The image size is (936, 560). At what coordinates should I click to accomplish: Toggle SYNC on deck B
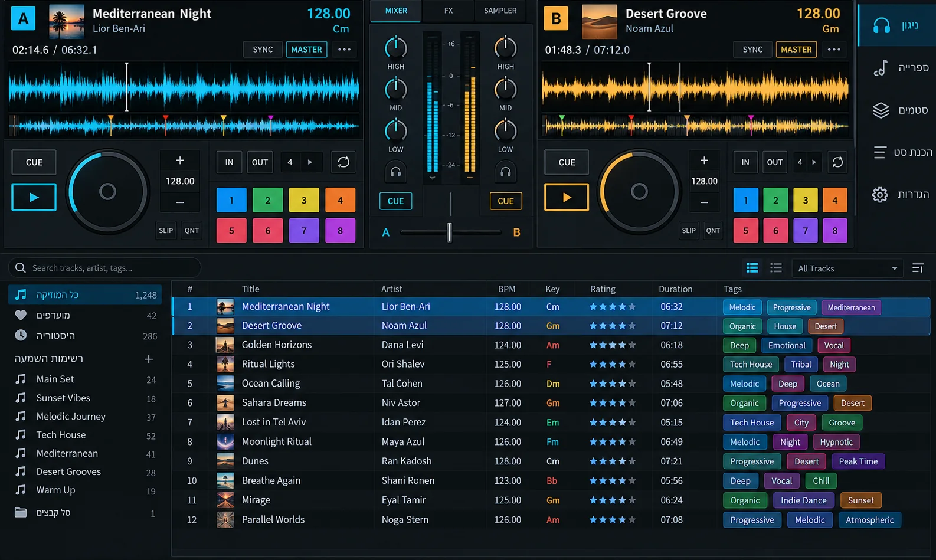[x=752, y=50]
